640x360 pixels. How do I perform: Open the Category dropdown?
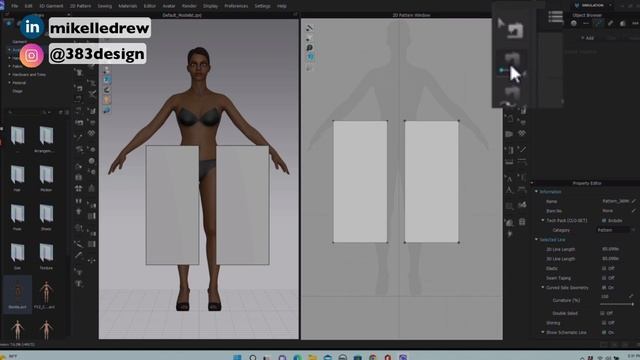click(x=616, y=230)
